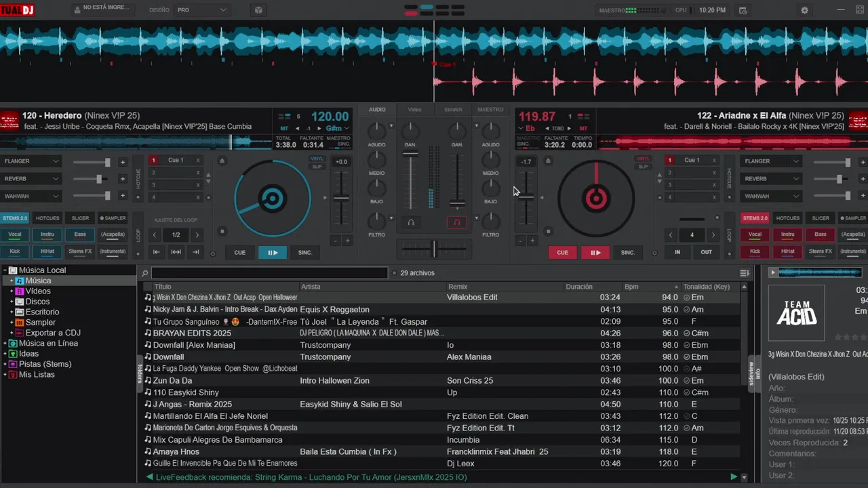
Task: Click right deck SINC. button
Action: click(628, 252)
